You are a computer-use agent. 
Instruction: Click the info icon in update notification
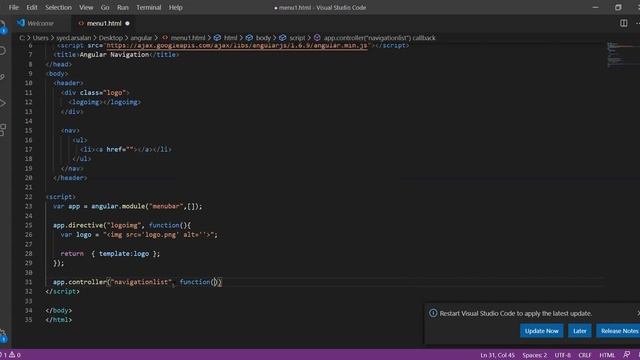pyautogui.click(x=433, y=313)
